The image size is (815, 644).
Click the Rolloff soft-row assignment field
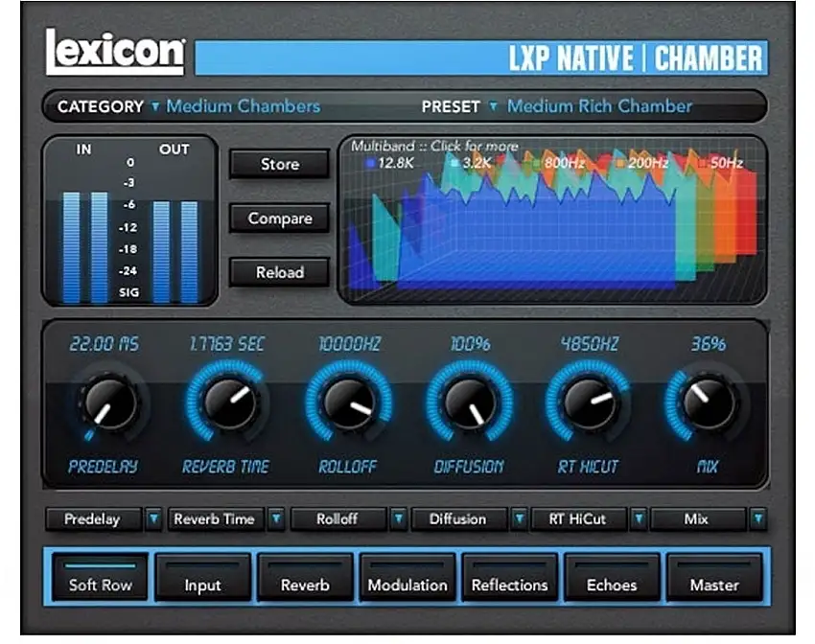[x=338, y=518]
